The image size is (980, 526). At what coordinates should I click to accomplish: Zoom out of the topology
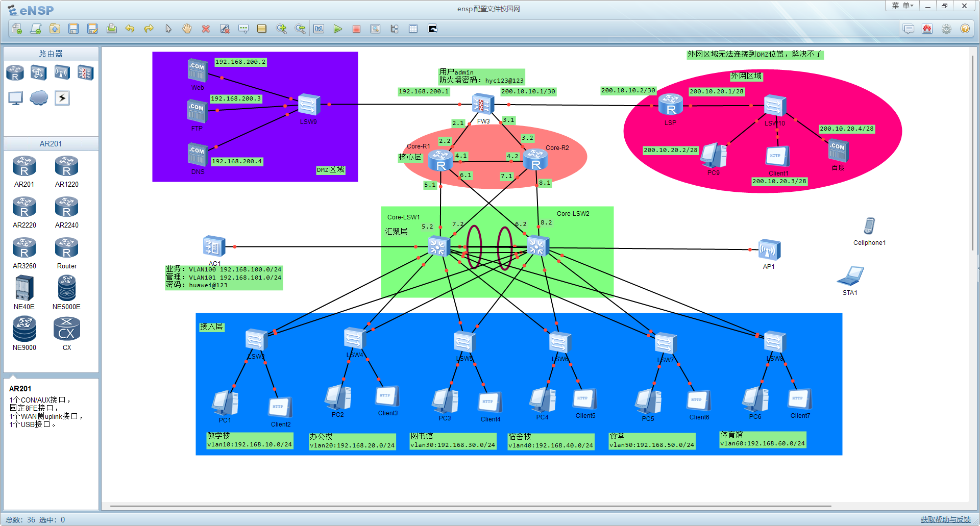coord(300,29)
